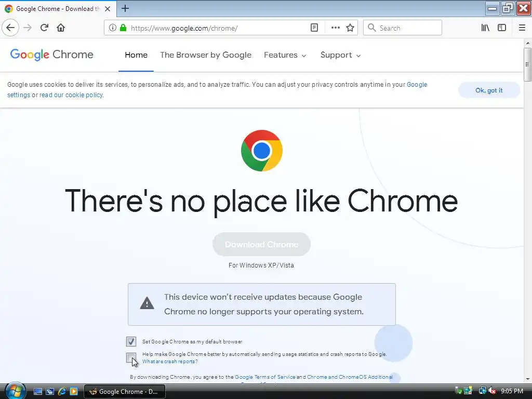The height and width of the screenshot is (399, 532).
Task: Click the For Windows XP/Vista text
Action: tap(261, 265)
